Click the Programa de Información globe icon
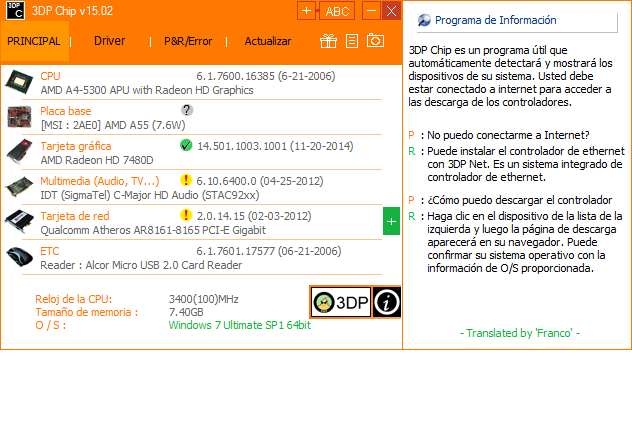The height and width of the screenshot is (445, 632). [x=424, y=20]
